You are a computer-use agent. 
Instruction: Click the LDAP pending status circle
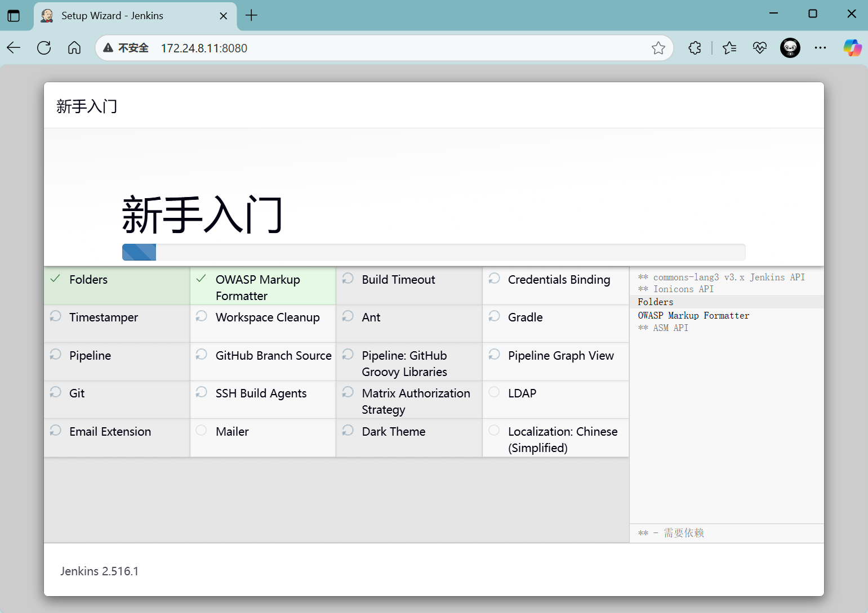494,392
